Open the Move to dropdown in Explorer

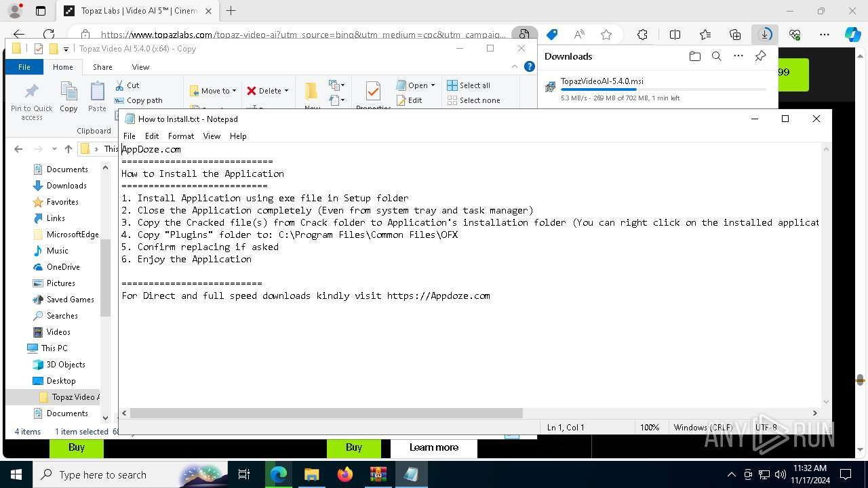click(213, 91)
